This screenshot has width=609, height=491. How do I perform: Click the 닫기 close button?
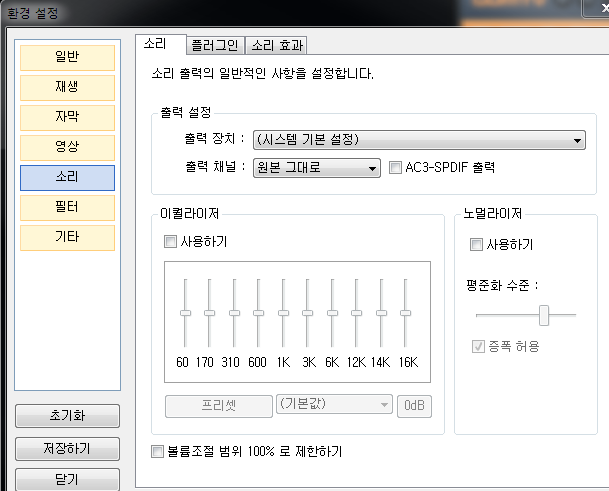coord(67,480)
